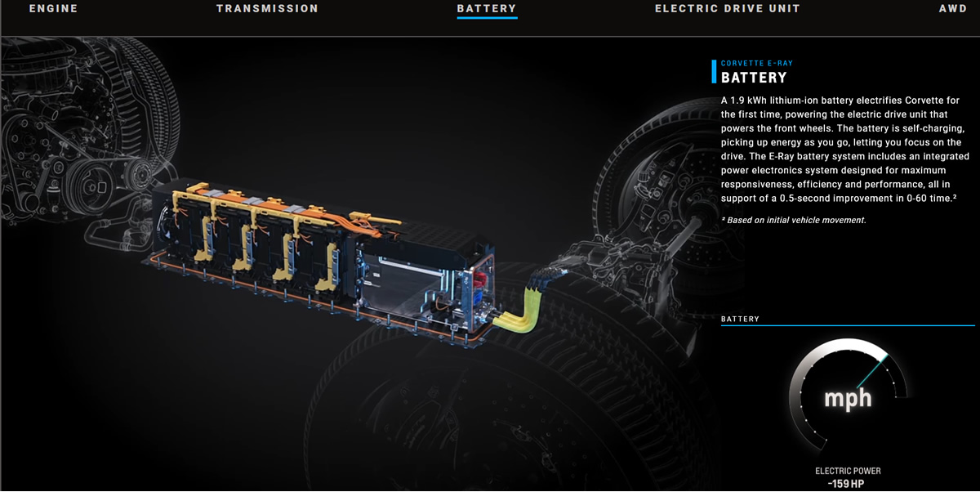Viewport: 980px width, 492px height.
Task: Click the white BATTERY heading title
Action: coord(754,78)
